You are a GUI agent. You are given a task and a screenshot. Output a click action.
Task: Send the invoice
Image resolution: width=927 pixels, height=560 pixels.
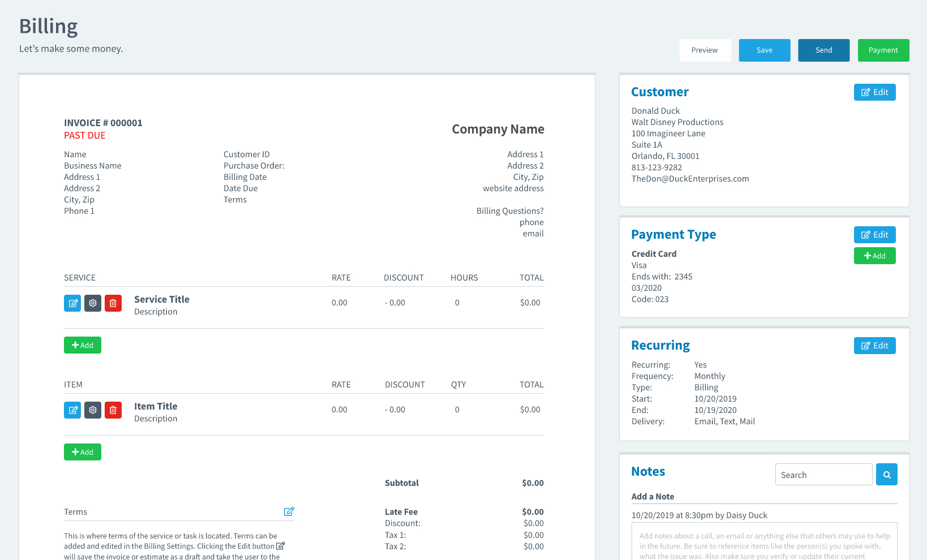click(823, 50)
